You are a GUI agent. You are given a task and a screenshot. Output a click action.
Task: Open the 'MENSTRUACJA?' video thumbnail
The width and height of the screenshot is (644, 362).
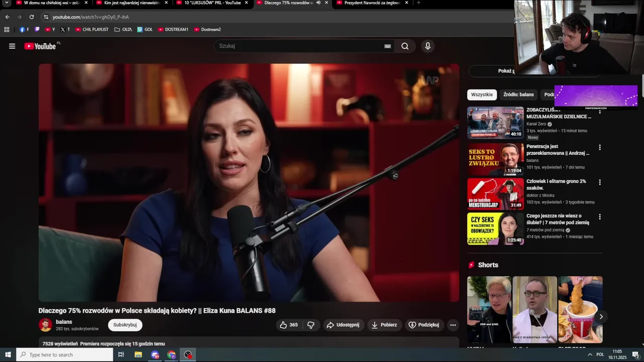click(x=496, y=194)
